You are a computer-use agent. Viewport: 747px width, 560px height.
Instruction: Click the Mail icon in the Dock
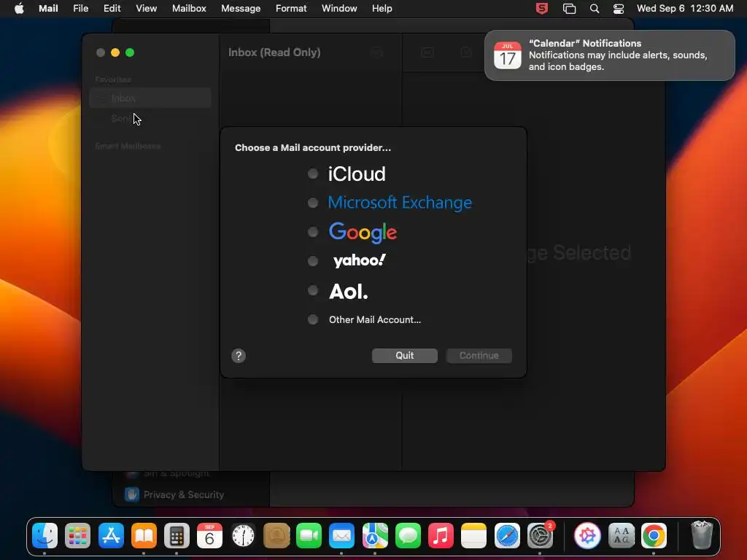(341, 535)
